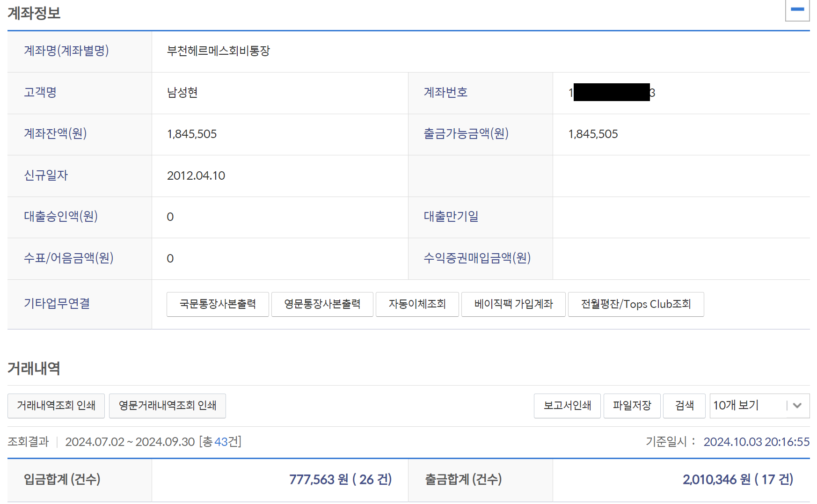Select 베이직팩 가입계좌

click(x=513, y=304)
